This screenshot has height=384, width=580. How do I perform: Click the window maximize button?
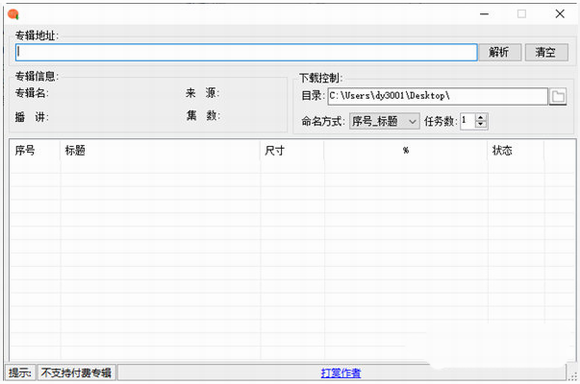pyautogui.click(x=522, y=14)
